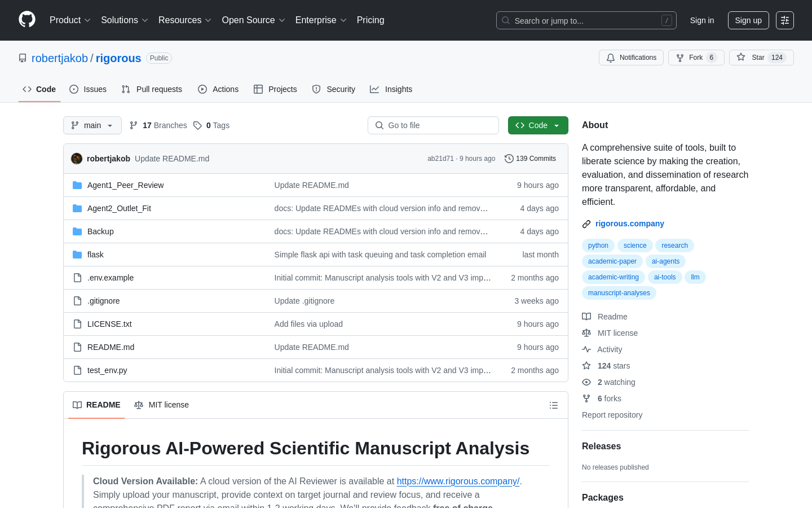Click the ai-tools topic tag

coord(665,277)
